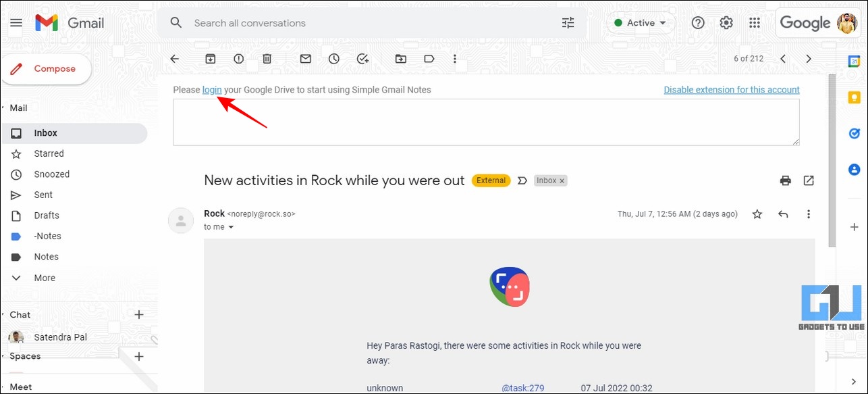Click the Rock logo in email body
The height and width of the screenshot is (394, 868).
coord(510,287)
